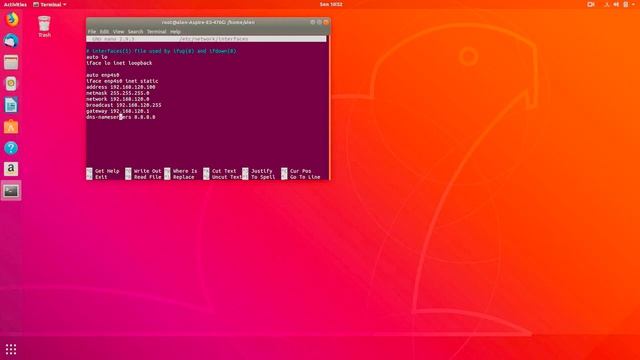Open the volume indicator icon
The height and width of the screenshot is (360, 640).
click(616, 4)
